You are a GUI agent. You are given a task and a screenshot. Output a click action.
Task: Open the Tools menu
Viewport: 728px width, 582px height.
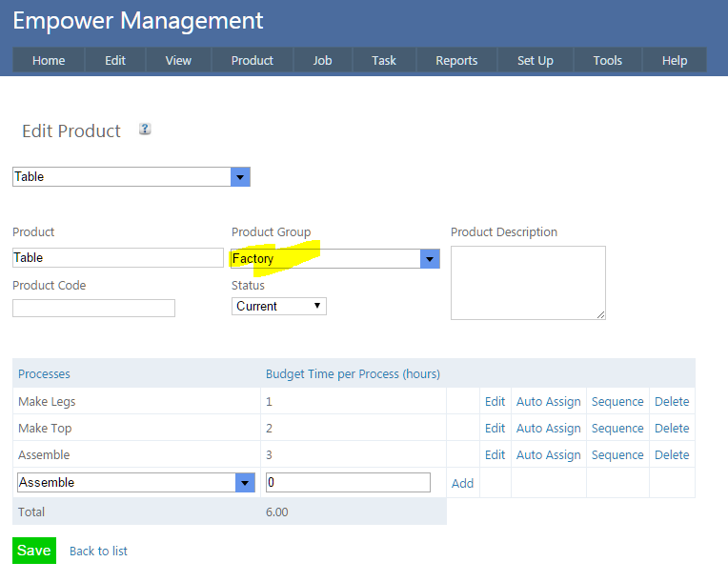(x=607, y=60)
